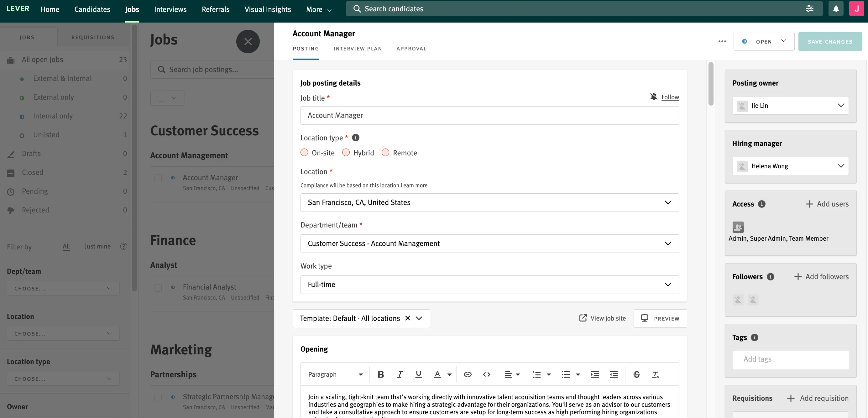Image resolution: width=868 pixels, height=418 pixels.
Task: Click the Save Changes button
Action: (830, 41)
